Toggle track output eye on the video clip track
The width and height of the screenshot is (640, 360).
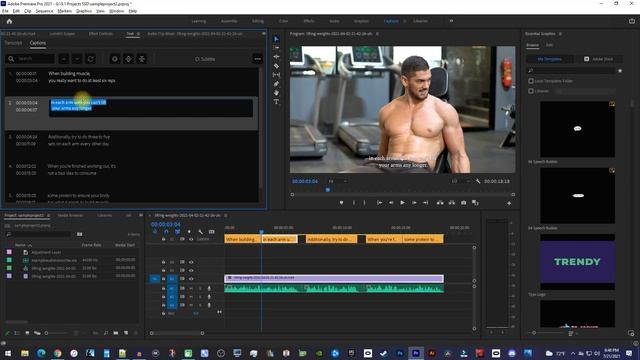pyautogui.click(x=191, y=279)
